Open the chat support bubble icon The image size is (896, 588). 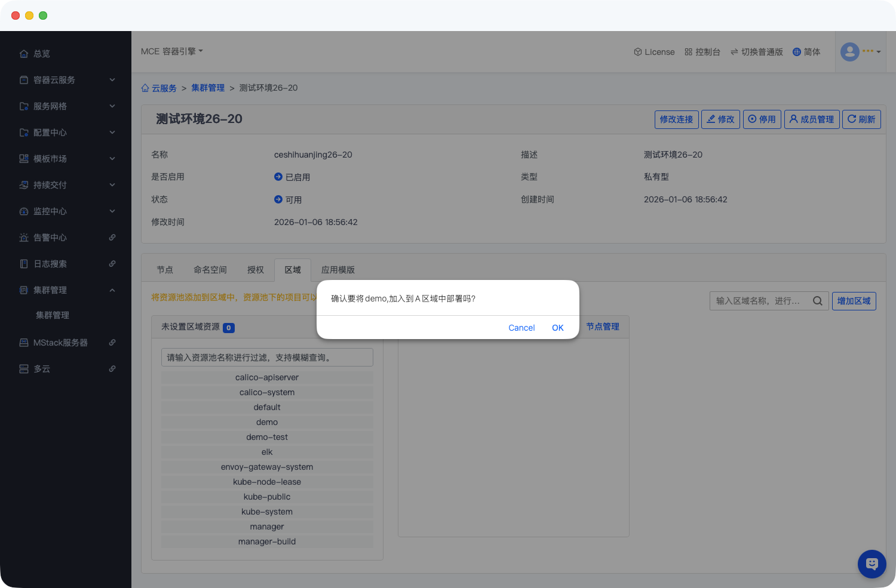872,564
